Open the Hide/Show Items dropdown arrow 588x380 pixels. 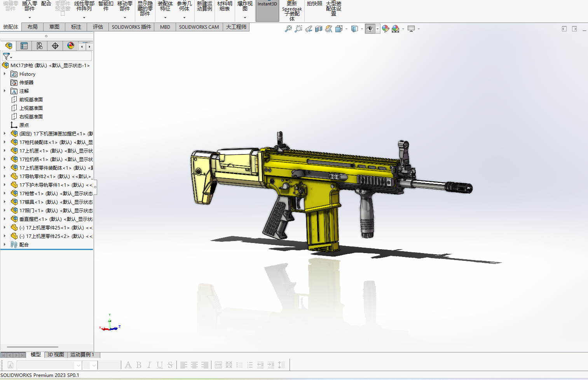377,29
